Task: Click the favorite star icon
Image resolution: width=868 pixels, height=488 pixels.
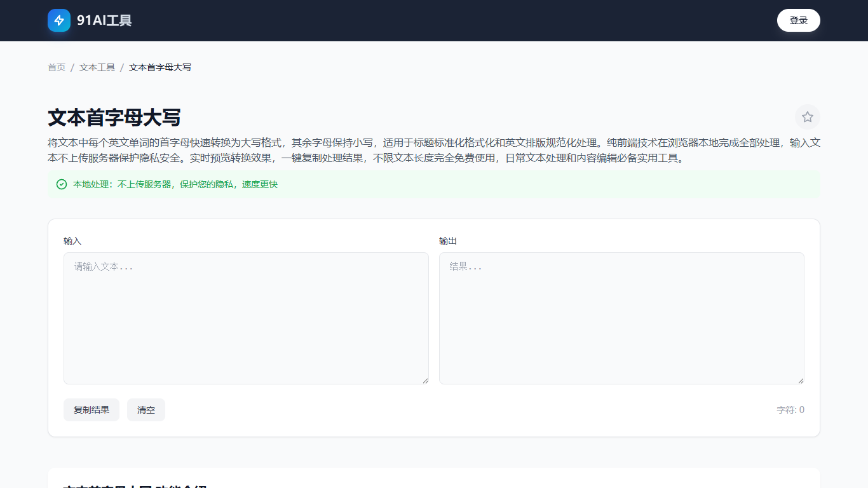Action: point(808,117)
